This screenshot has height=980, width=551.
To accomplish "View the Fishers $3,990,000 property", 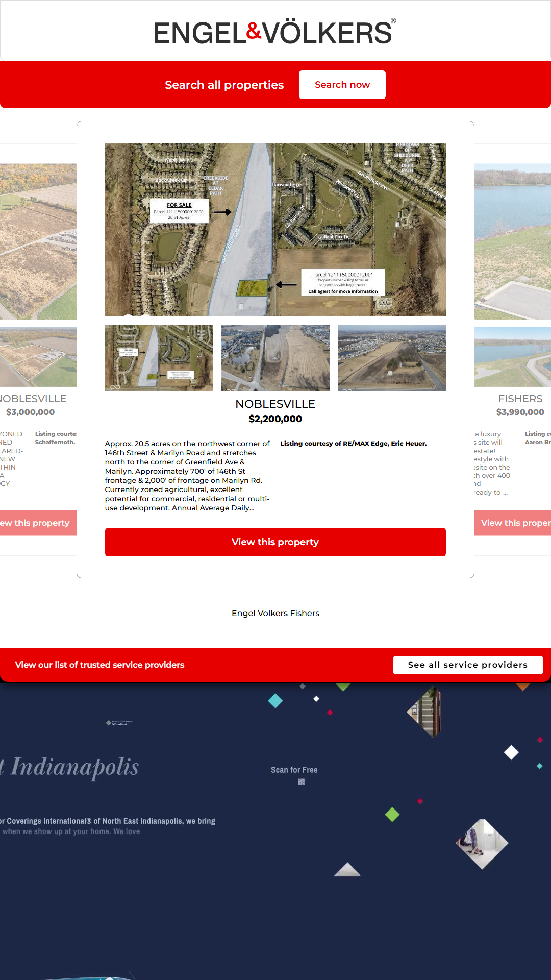I will coord(513,523).
